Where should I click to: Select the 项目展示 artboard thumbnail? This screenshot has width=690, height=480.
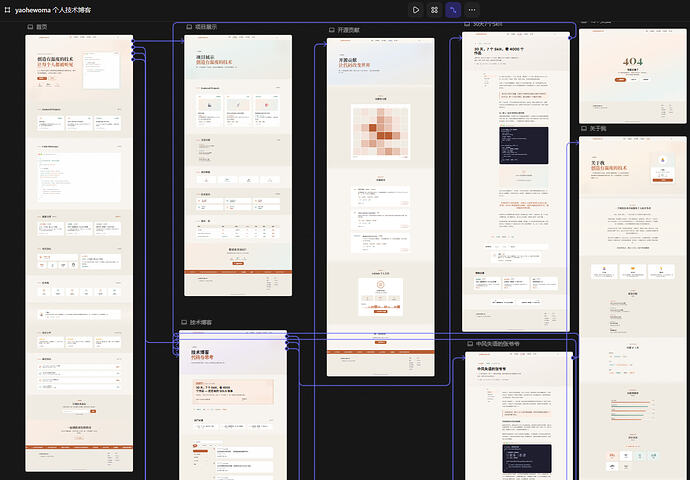coord(238,165)
